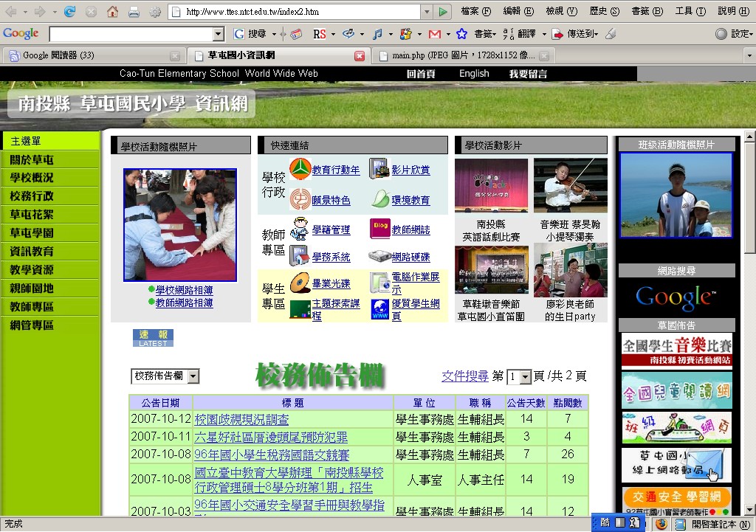Open the 校園歧視現況調查 announcement
The width and height of the screenshot is (756, 532).
[x=241, y=420]
